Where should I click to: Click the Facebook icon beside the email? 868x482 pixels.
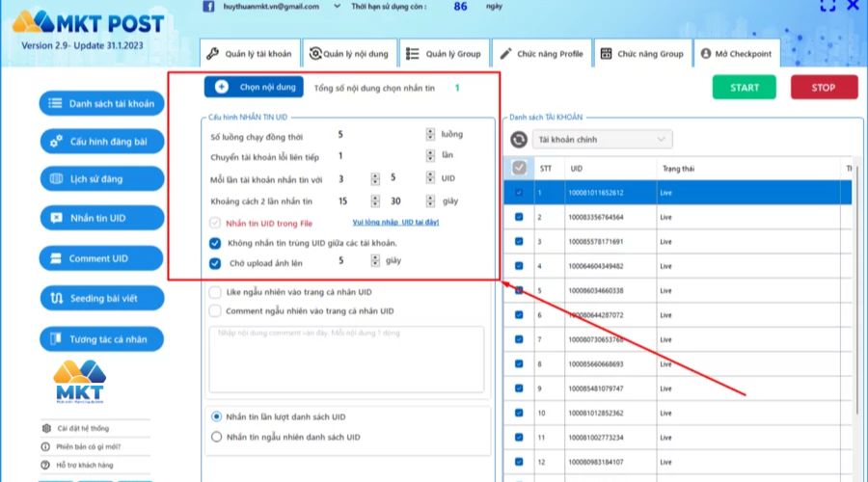pos(208,7)
